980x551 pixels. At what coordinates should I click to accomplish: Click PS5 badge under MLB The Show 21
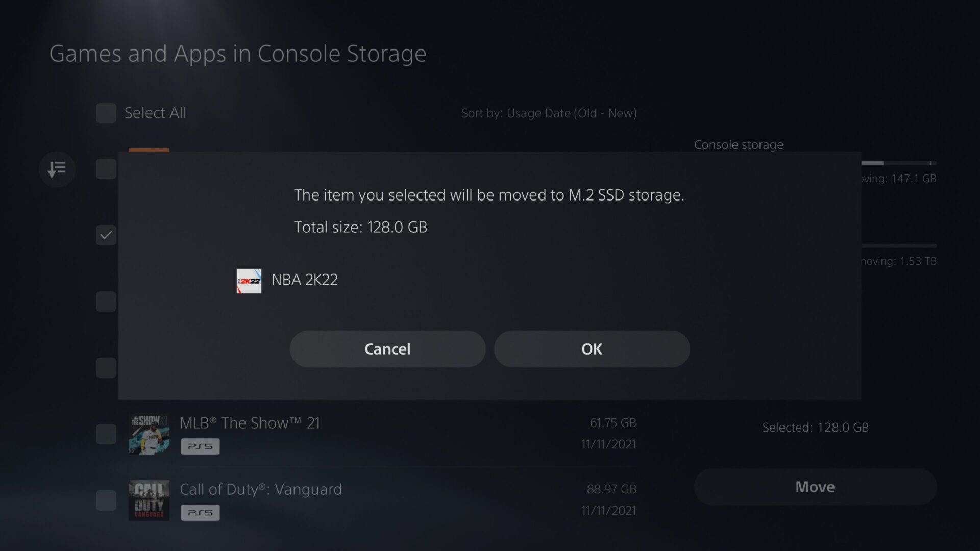(200, 446)
